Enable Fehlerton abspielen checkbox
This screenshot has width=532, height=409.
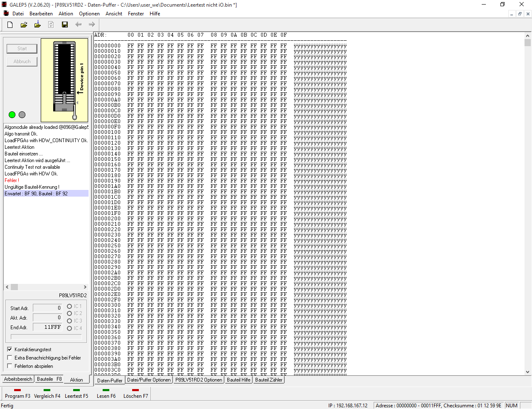coord(10,366)
